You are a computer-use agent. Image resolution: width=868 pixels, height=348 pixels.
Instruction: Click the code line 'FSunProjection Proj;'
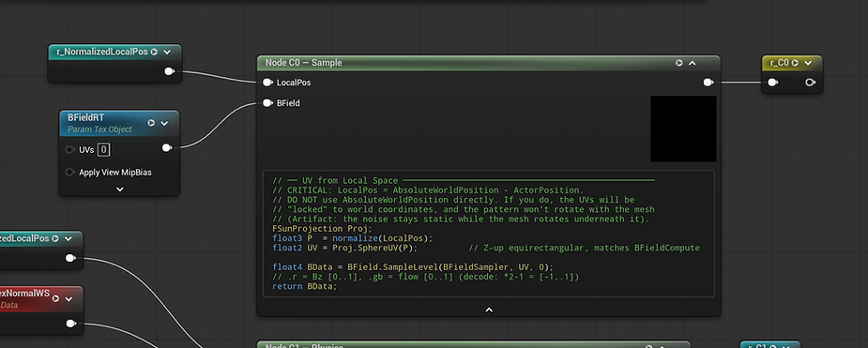[323, 229]
